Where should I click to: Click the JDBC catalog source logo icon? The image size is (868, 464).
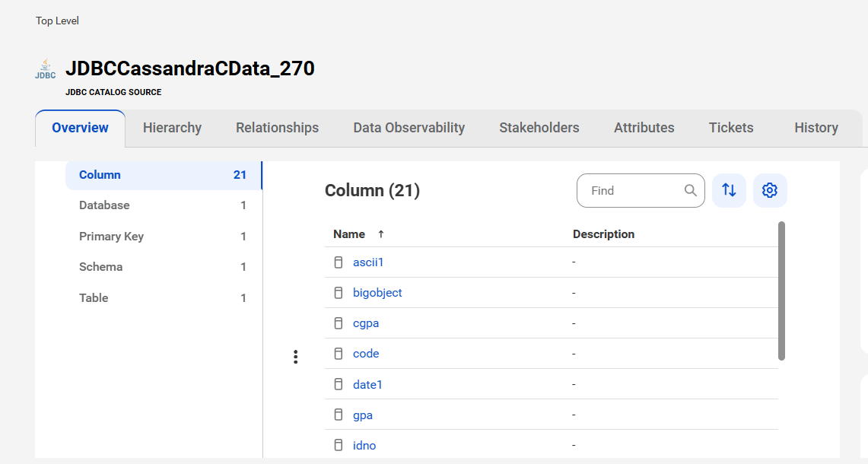click(46, 69)
